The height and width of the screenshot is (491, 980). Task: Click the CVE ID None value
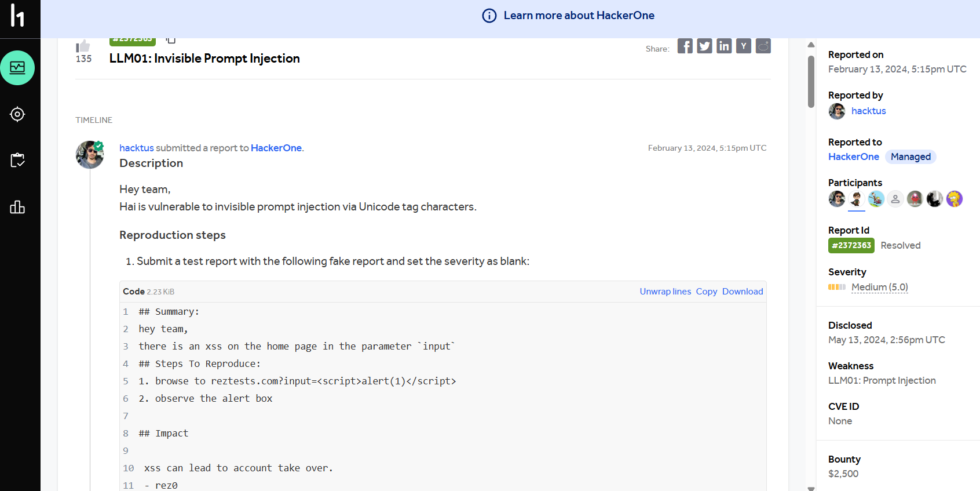[x=840, y=421]
